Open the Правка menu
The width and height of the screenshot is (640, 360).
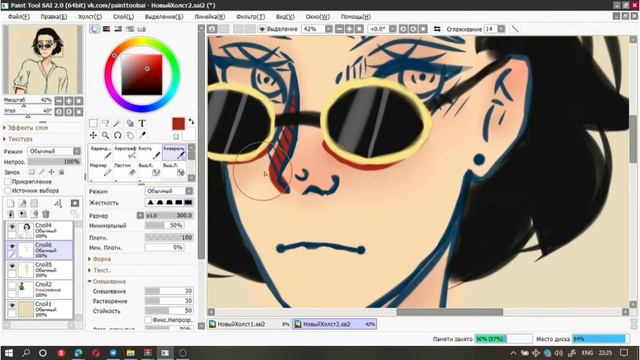pos(53,17)
